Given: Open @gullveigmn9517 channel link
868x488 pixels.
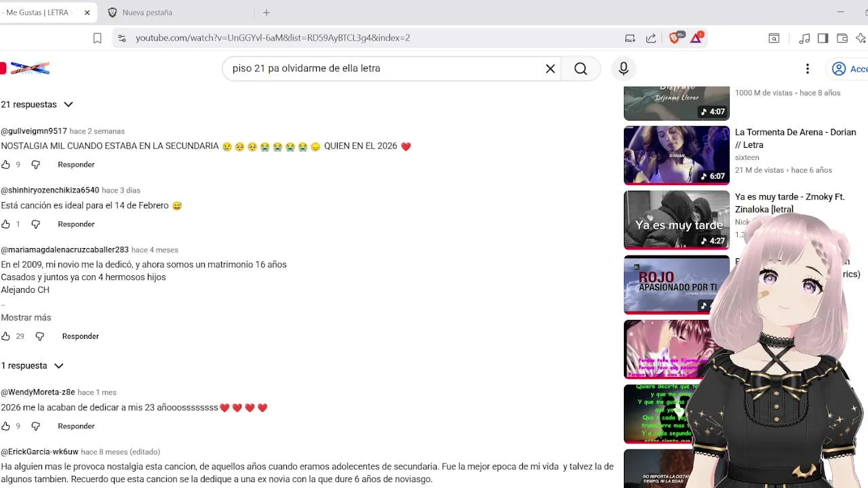Looking at the screenshot, I should point(34,131).
